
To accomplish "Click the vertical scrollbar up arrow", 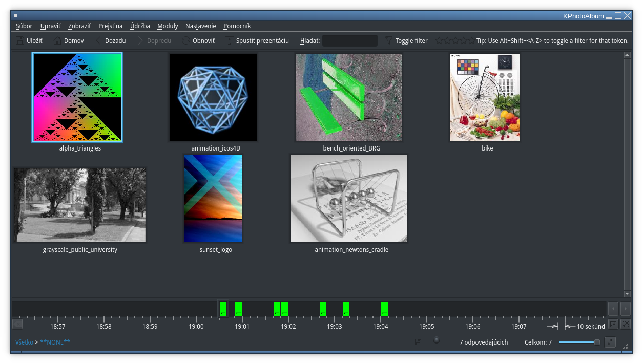I will 627,55.
